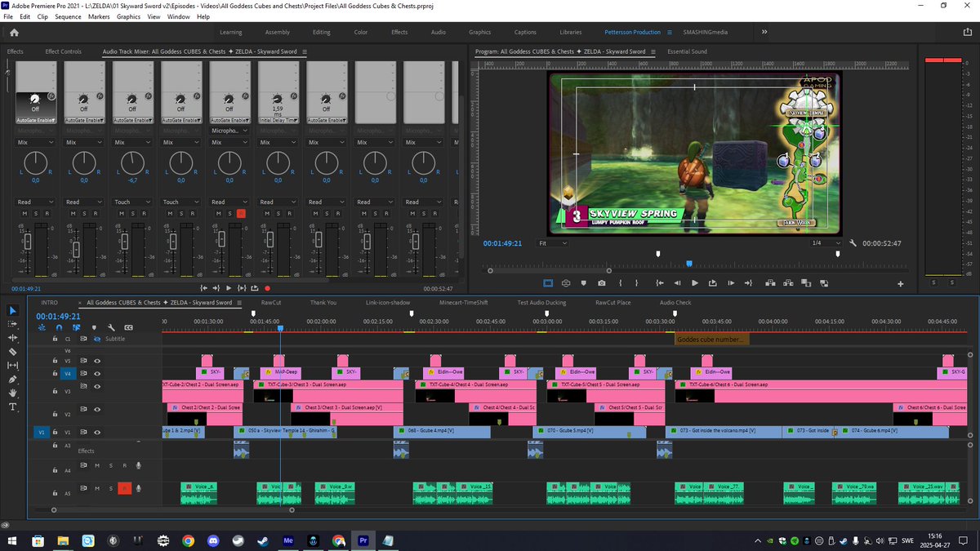Viewport: 980px width, 551px height.
Task: Step forward one frame in Program monitor
Action: [732, 283]
